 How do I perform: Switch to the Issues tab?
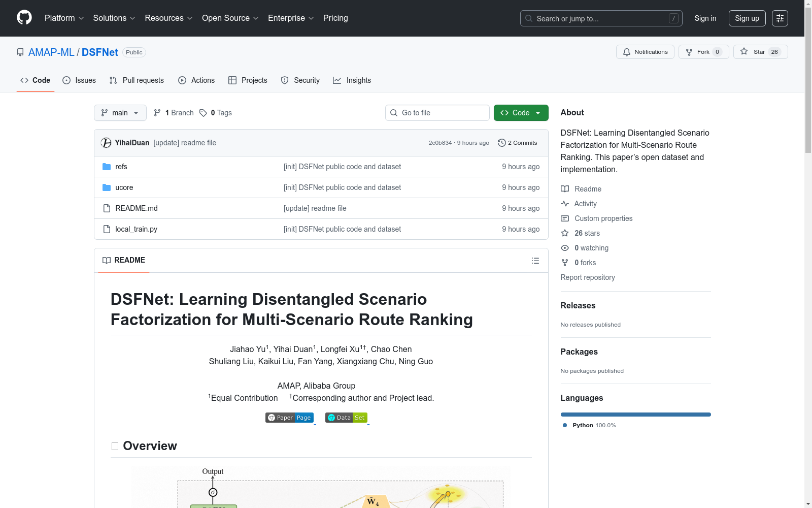(79, 80)
